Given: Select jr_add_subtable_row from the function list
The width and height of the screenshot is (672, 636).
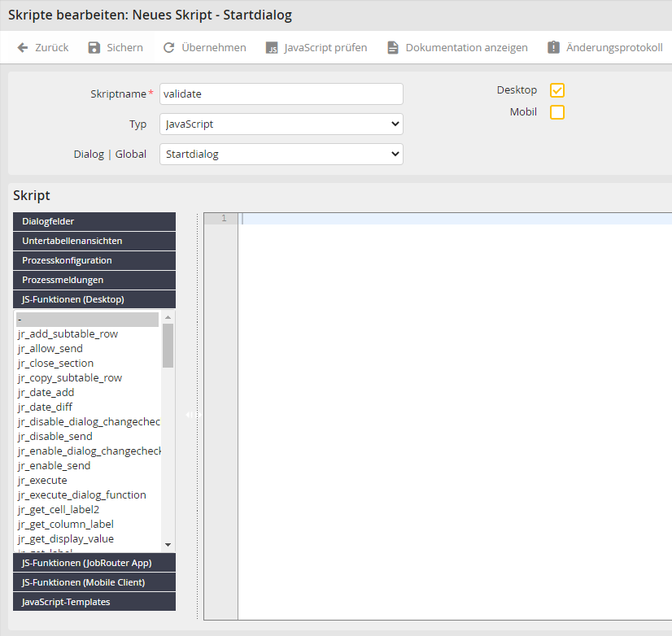Looking at the screenshot, I should click(x=68, y=334).
